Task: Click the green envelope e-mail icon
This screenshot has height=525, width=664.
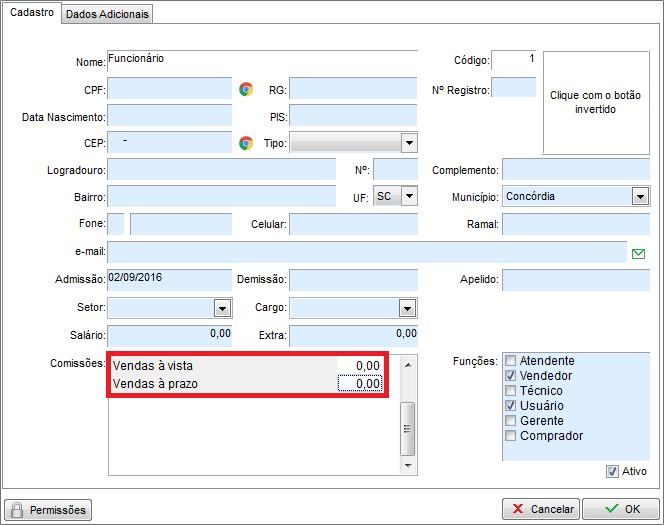Action: (639, 253)
